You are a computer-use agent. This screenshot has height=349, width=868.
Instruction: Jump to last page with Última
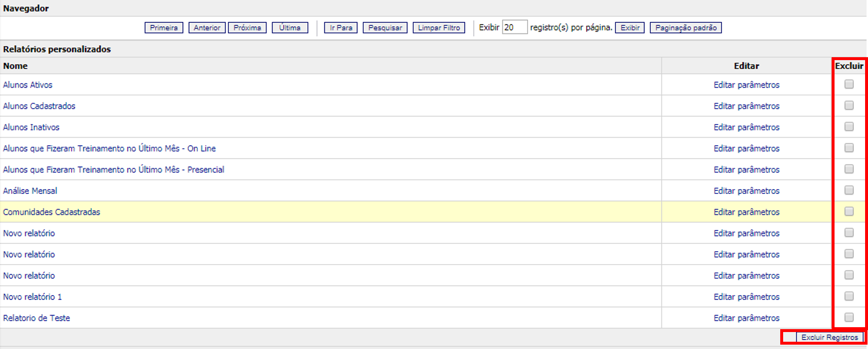[x=289, y=28]
